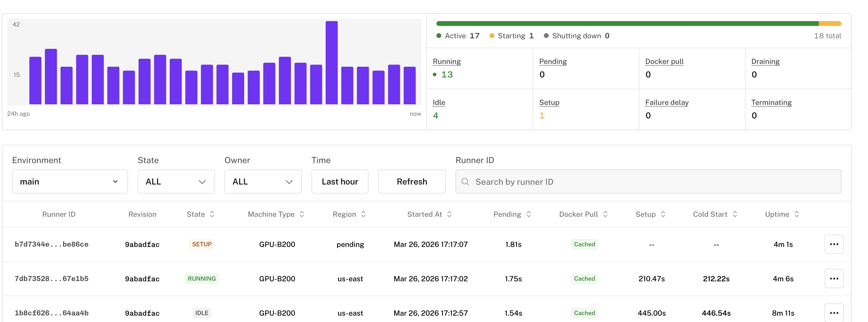Open the Owner filter dropdown
Screen dimensions: 868x322
[x=263, y=182]
